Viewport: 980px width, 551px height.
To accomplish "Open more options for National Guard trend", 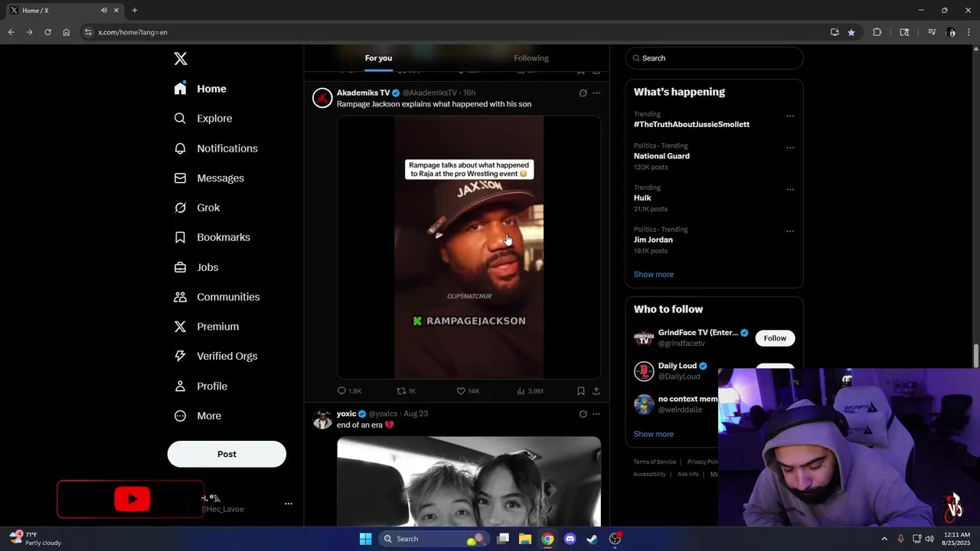I will coord(790,148).
